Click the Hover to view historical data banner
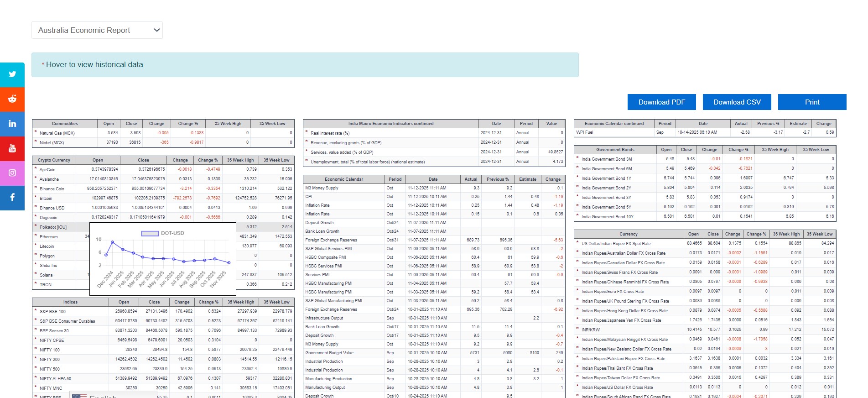868x398 pixels. point(305,65)
